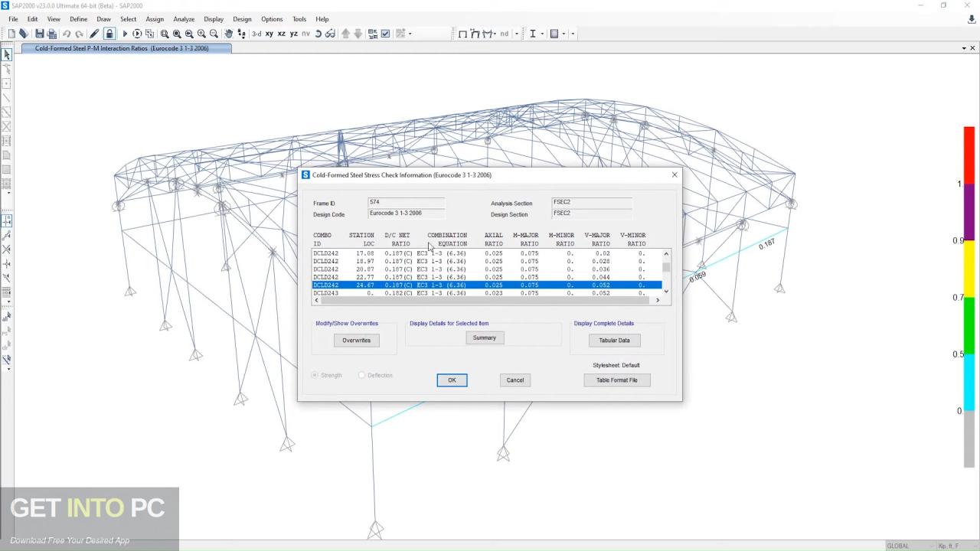Click the Rotate 3D View icon
The width and height of the screenshot is (980, 551).
(x=318, y=34)
